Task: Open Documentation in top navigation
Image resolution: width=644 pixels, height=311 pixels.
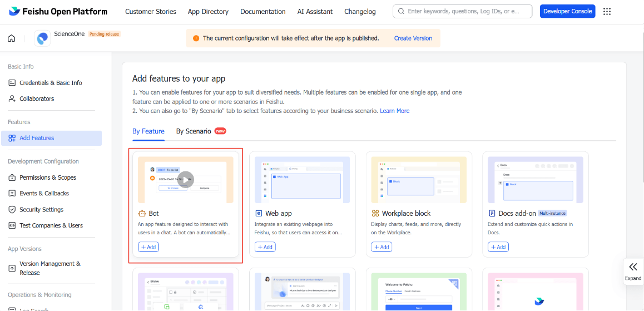Action: pyautogui.click(x=263, y=12)
